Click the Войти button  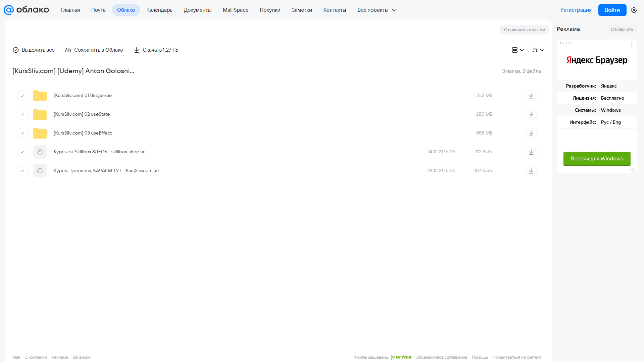pyautogui.click(x=612, y=10)
